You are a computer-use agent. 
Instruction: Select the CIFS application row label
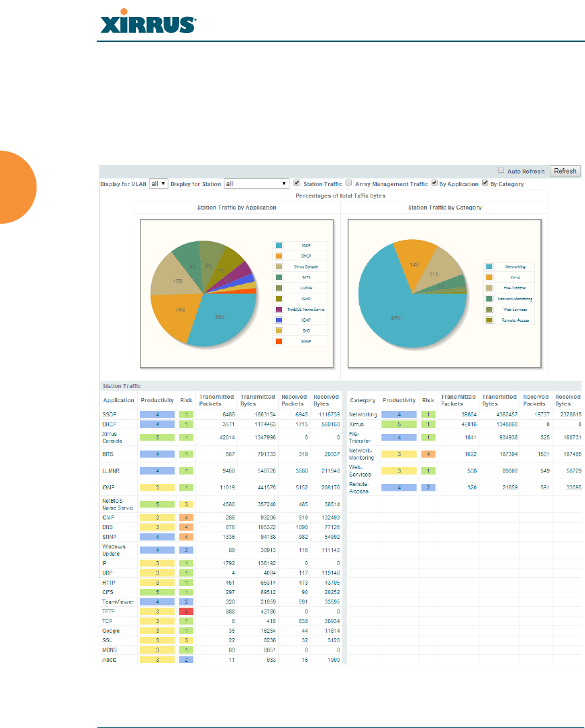pyautogui.click(x=108, y=592)
